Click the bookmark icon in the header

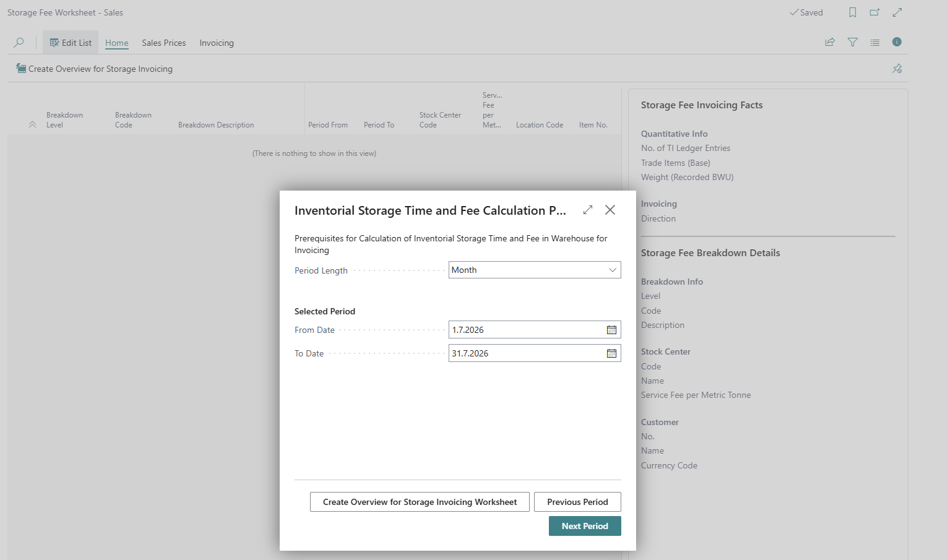point(853,12)
